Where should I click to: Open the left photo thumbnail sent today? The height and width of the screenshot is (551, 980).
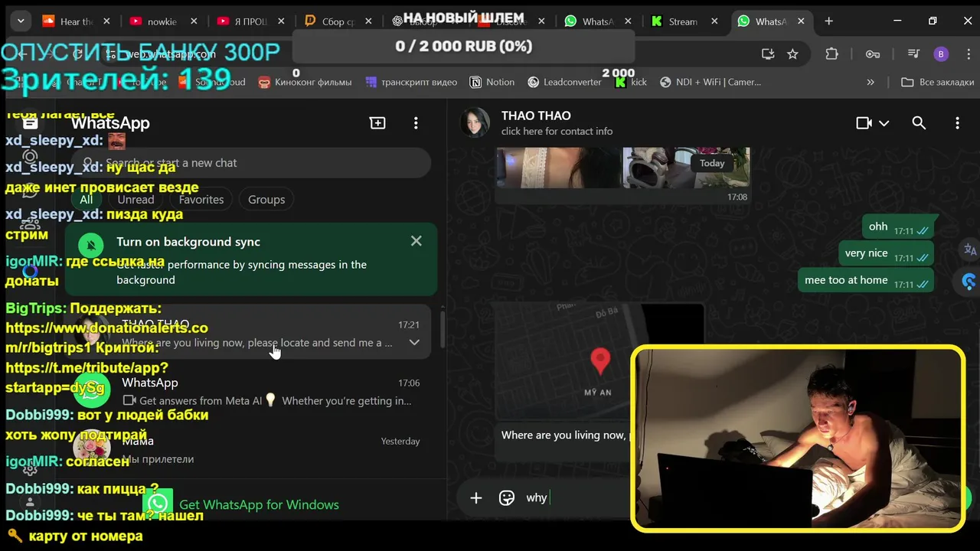coord(558,167)
